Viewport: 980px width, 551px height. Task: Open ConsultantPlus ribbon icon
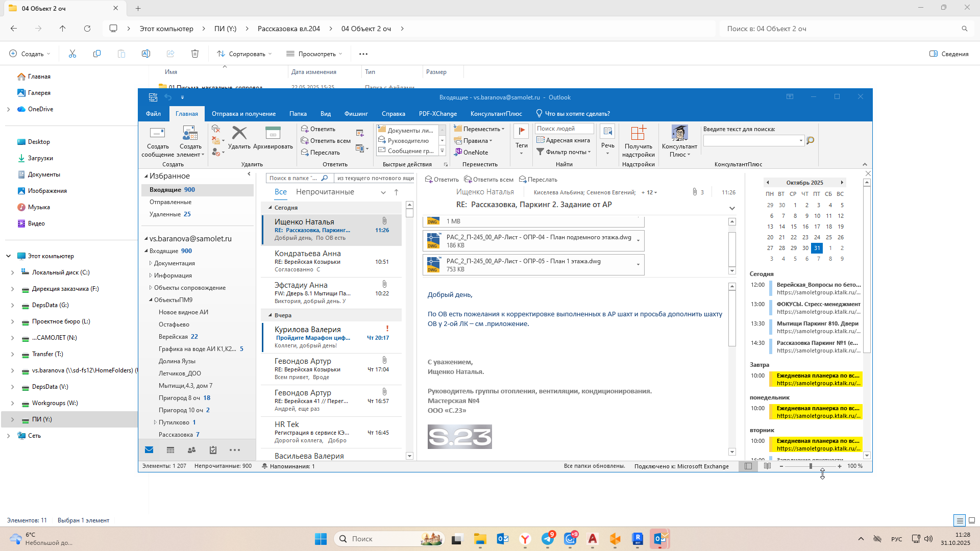click(x=679, y=133)
